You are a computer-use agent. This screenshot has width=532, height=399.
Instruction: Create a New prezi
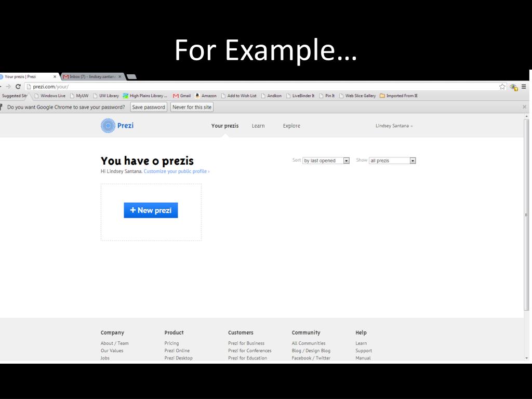(151, 210)
